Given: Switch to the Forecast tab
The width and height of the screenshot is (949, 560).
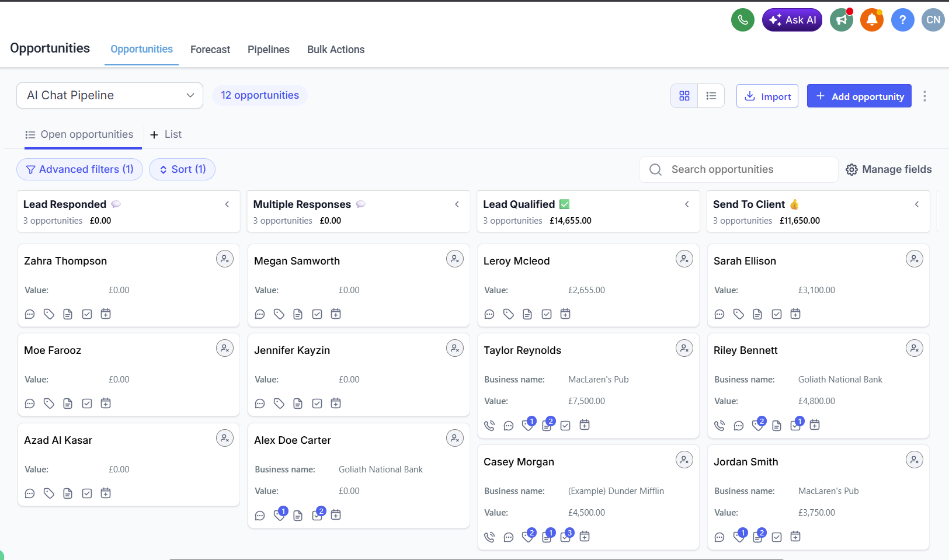Looking at the screenshot, I should (x=210, y=50).
